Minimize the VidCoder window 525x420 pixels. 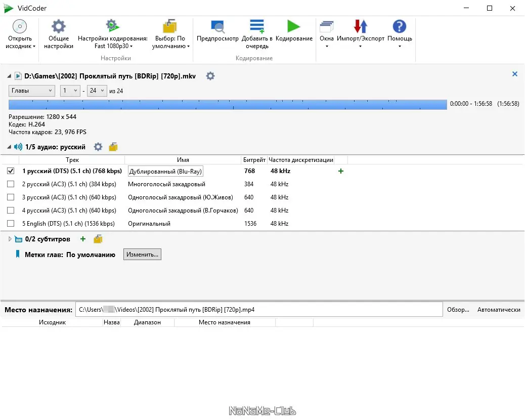click(x=466, y=8)
